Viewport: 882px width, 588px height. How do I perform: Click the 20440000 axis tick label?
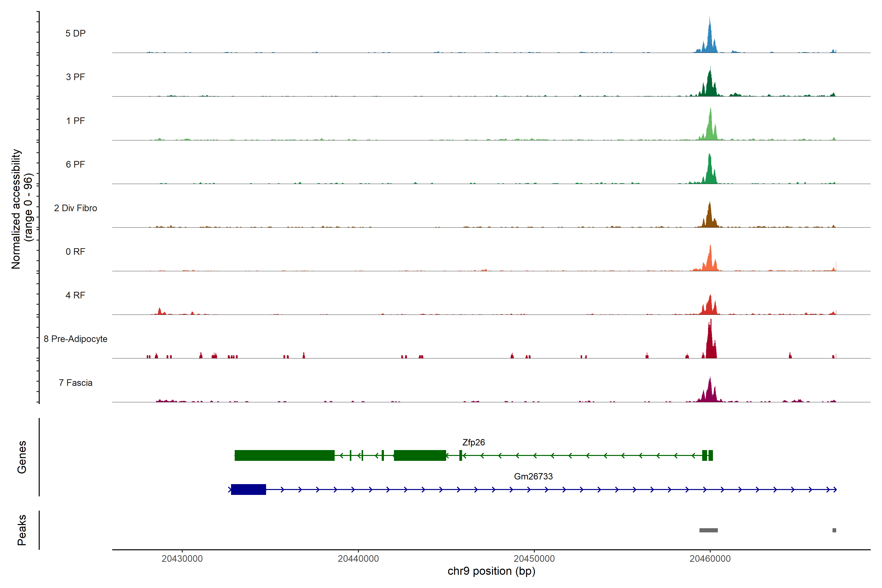358,558
